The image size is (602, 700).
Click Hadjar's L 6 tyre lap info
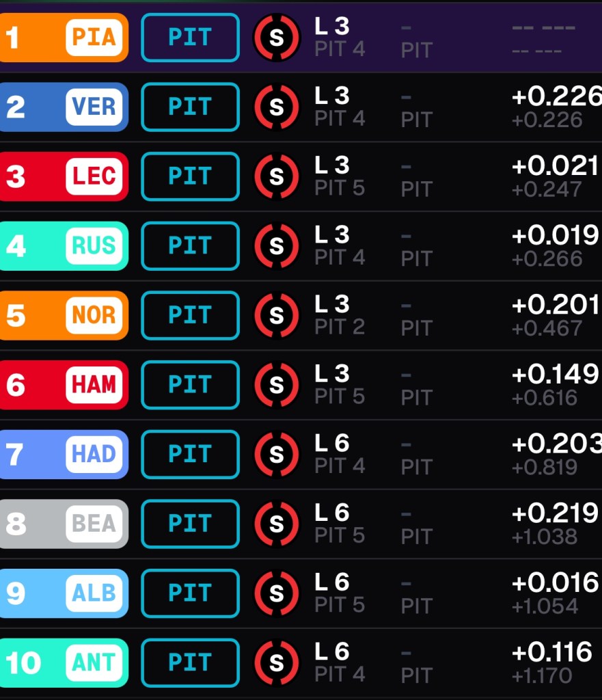click(x=332, y=443)
